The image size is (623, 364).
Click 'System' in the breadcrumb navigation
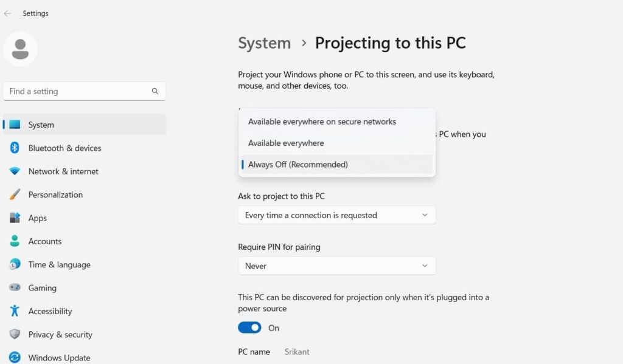(x=264, y=43)
